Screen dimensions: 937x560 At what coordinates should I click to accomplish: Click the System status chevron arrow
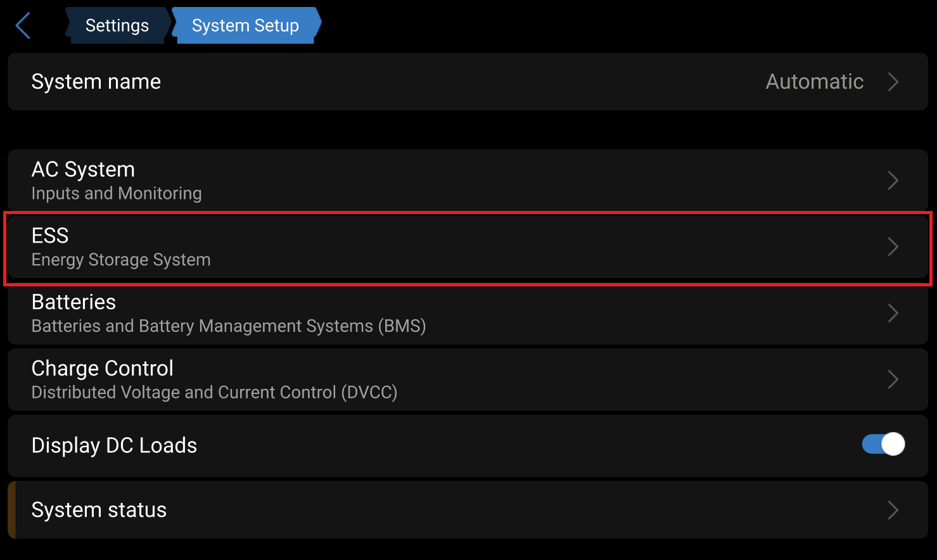click(893, 510)
